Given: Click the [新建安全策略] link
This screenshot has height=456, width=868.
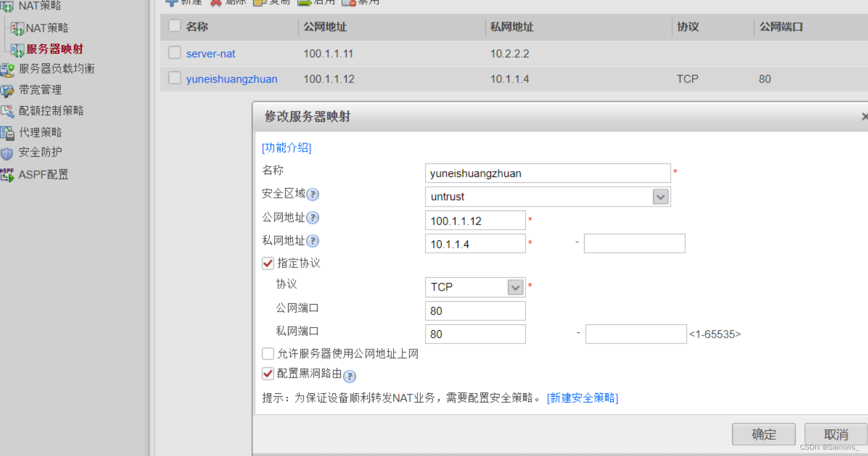Looking at the screenshot, I should [582, 398].
